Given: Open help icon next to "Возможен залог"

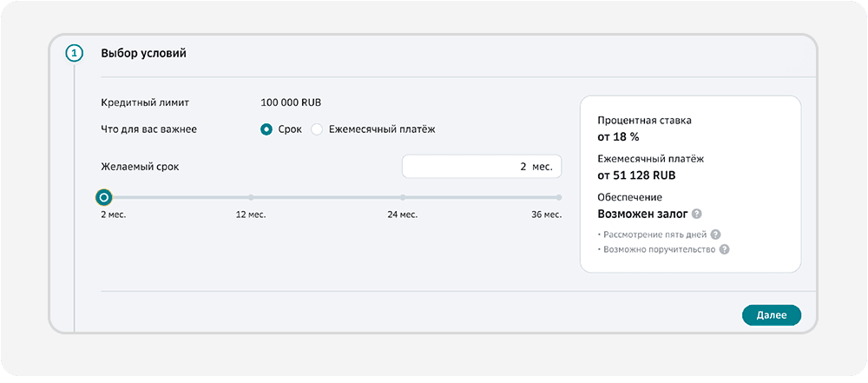Looking at the screenshot, I should (697, 214).
